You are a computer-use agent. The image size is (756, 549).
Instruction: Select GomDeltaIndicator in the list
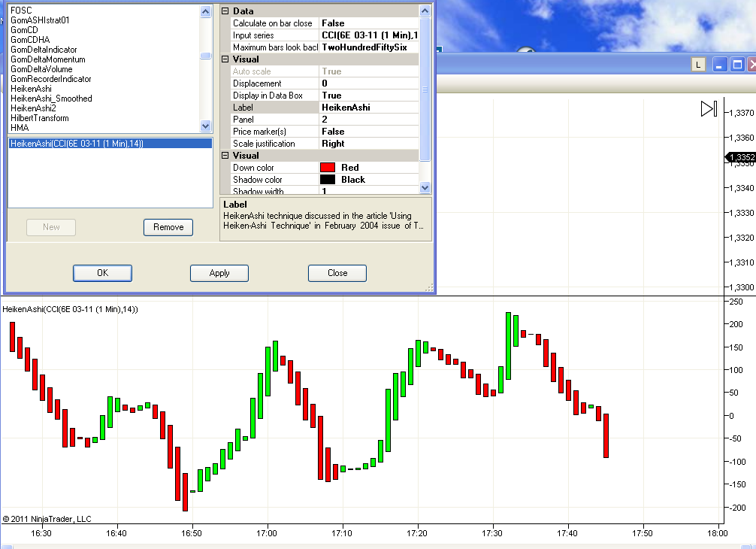[44, 50]
